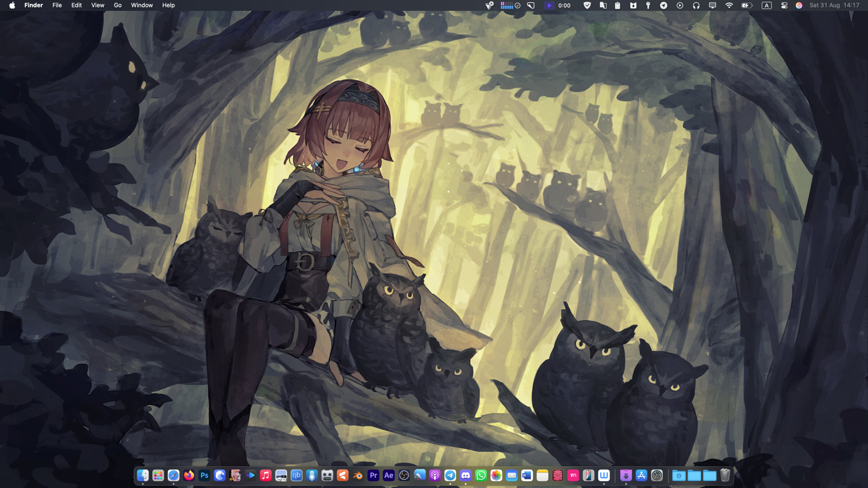This screenshot has width=868, height=488.
Task: Open Blender in the dock
Action: [x=358, y=475]
